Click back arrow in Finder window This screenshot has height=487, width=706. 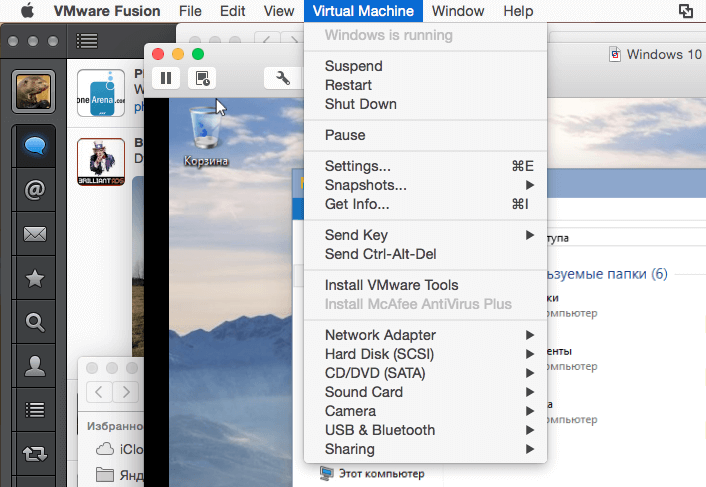pyautogui.click(x=99, y=392)
